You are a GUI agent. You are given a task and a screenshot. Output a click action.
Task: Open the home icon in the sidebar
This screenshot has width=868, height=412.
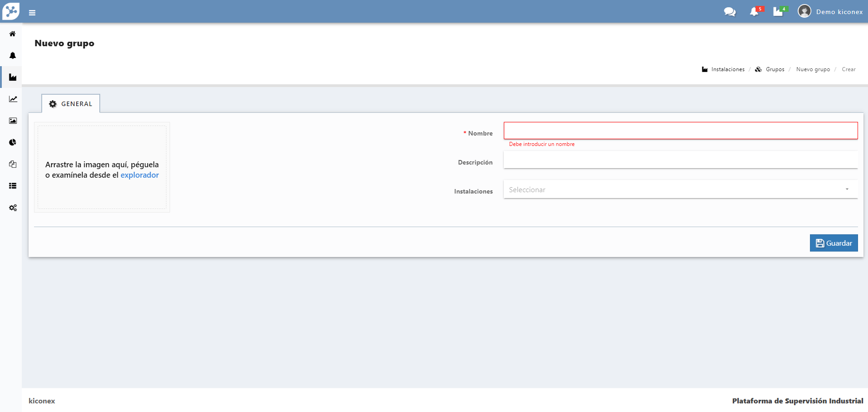pyautogui.click(x=13, y=34)
